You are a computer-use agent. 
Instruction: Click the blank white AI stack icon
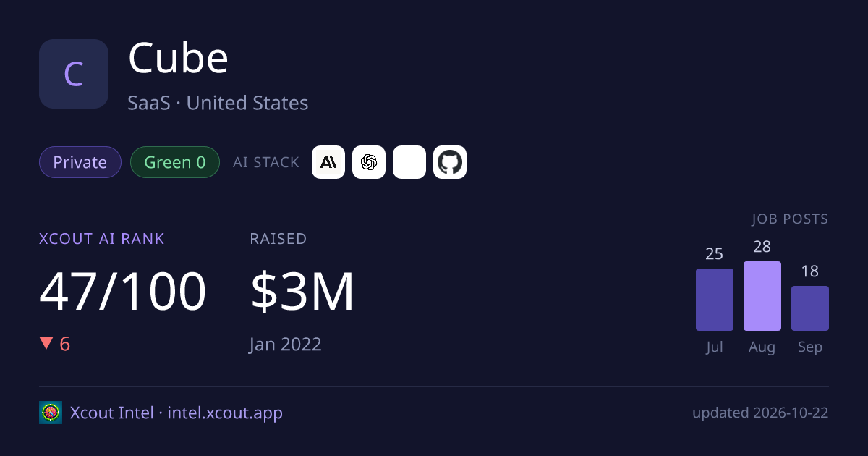pyautogui.click(x=409, y=162)
